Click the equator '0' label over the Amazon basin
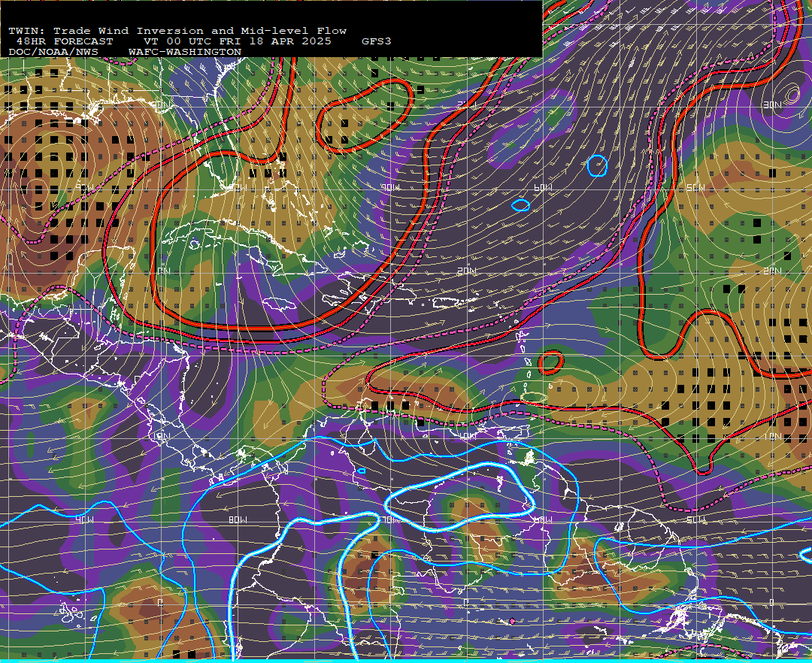Image resolution: width=812 pixels, height=663 pixels. pyautogui.click(x=466, y=602)
